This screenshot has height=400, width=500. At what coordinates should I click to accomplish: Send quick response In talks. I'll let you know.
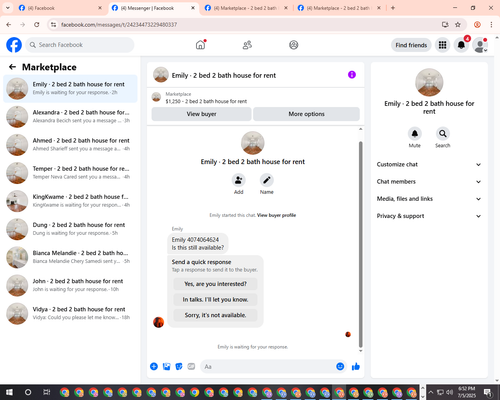click(215, 300)
